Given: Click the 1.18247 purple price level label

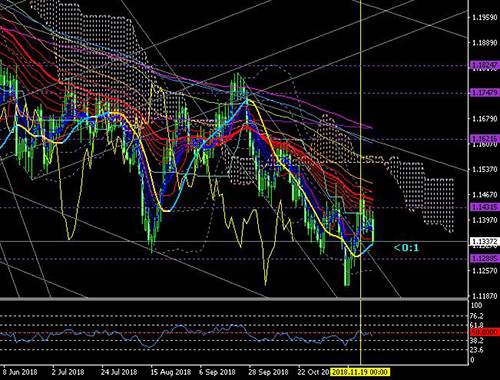Looking at the screenshot, I should point(485,65).
